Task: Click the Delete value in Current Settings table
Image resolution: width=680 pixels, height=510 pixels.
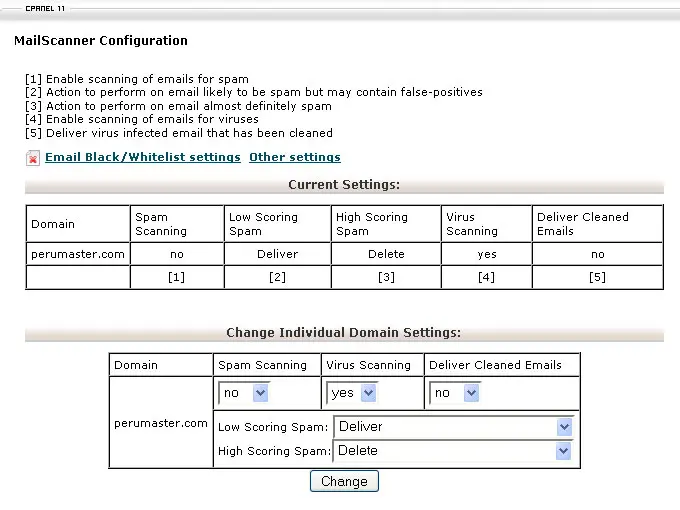Action: coord(386,254)
